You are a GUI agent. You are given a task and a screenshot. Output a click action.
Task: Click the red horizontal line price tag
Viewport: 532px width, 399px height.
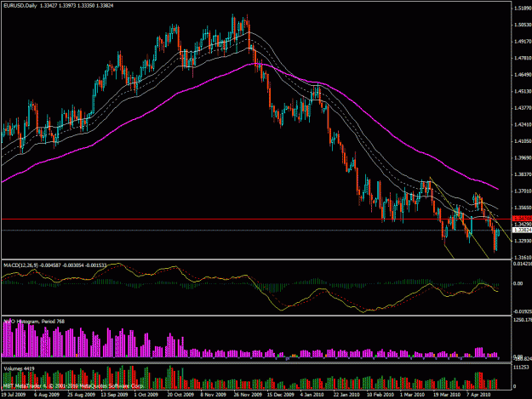[x=523, y=219]
